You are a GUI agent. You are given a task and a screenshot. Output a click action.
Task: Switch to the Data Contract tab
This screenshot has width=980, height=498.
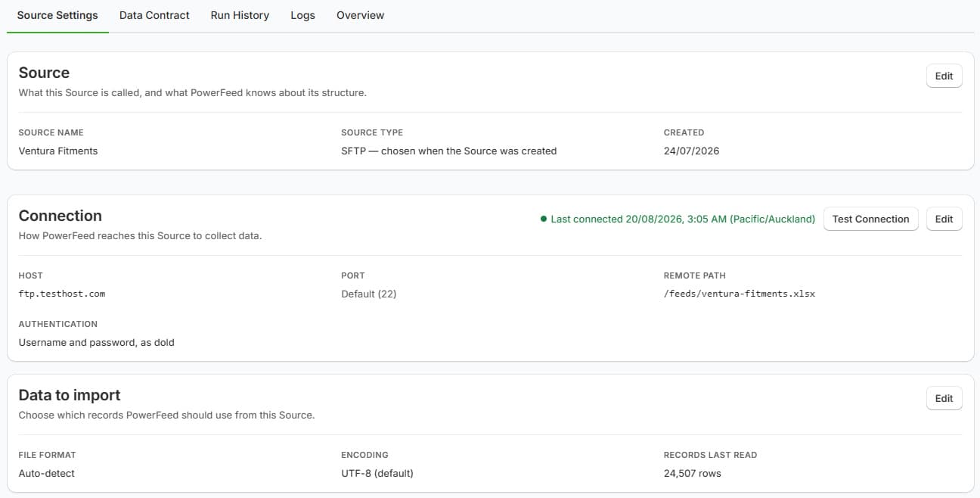coord(154,15)
